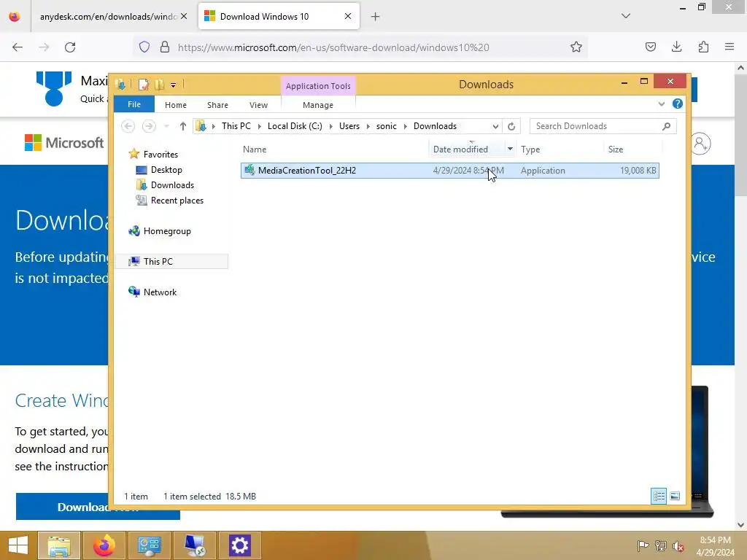747x560 pixels.
Task: Click the New folder quick access icon
Action: [x=159, y=85]
